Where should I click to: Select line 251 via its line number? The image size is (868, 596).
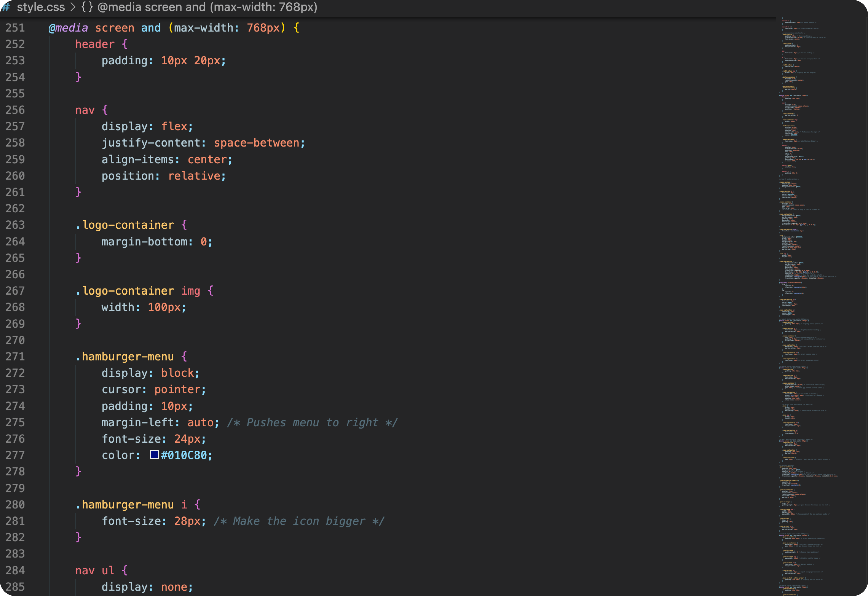pos(15,28)
